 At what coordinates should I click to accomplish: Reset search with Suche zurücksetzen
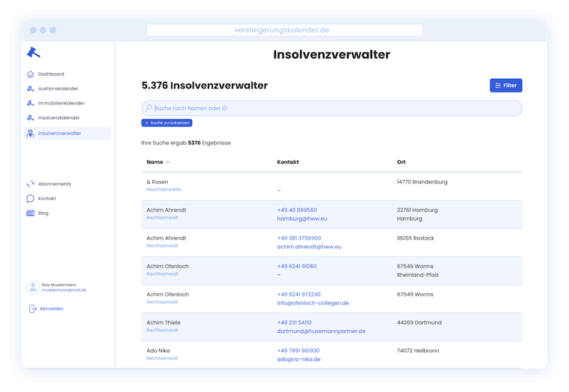click(166, 123)
